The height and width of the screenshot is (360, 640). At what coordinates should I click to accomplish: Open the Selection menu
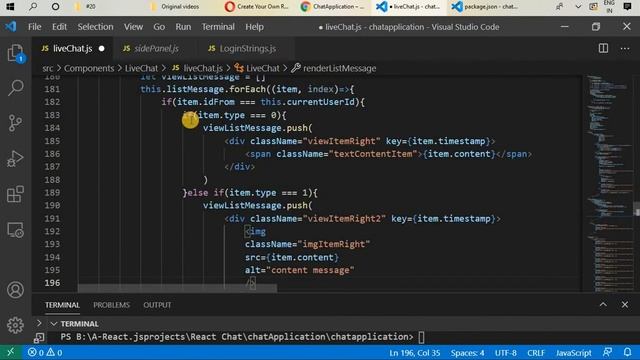pyautogui.click(x=96, y=27)
